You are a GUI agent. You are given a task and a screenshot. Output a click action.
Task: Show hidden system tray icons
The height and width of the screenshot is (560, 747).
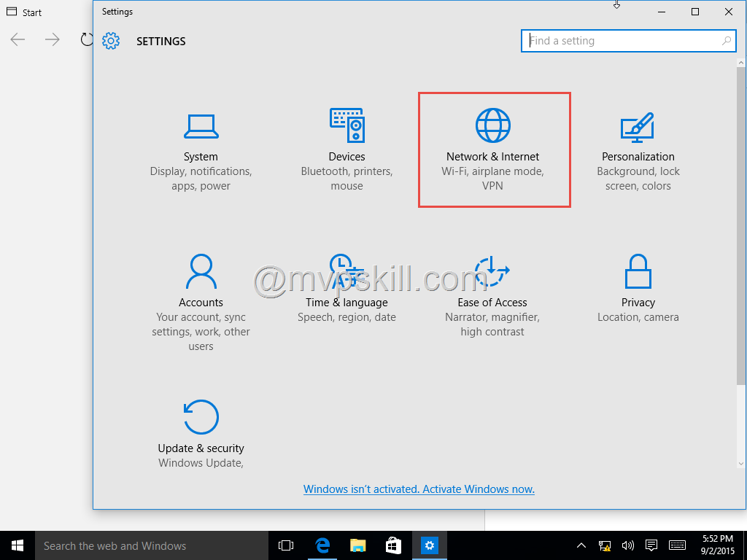tap(581, 545)
